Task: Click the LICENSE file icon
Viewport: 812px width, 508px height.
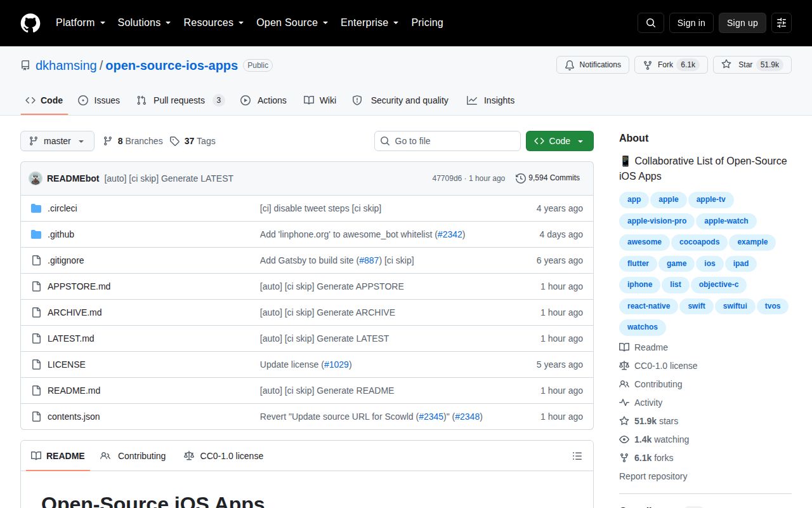Action: click(36, 364)
